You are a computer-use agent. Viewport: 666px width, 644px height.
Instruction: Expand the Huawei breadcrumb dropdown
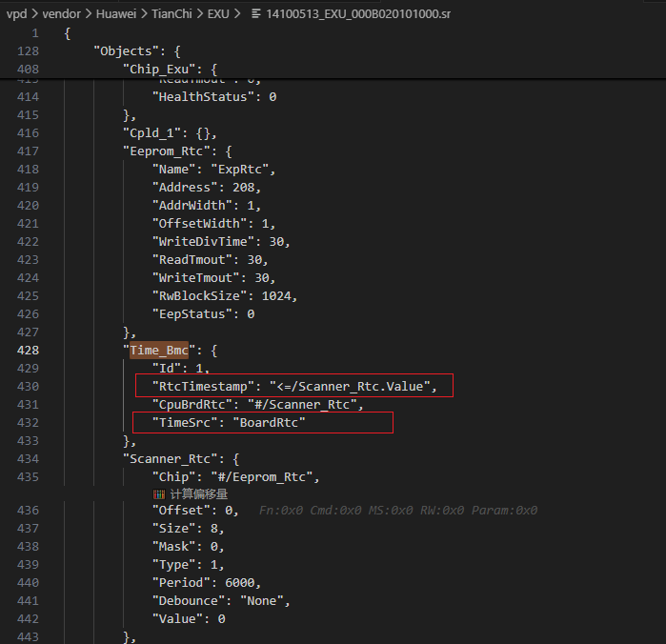[115, 13]
